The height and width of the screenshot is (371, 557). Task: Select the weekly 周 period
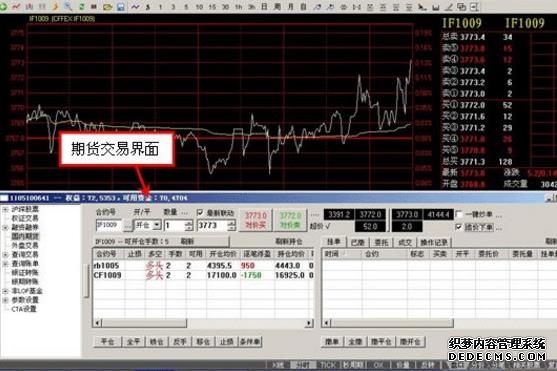277,6
